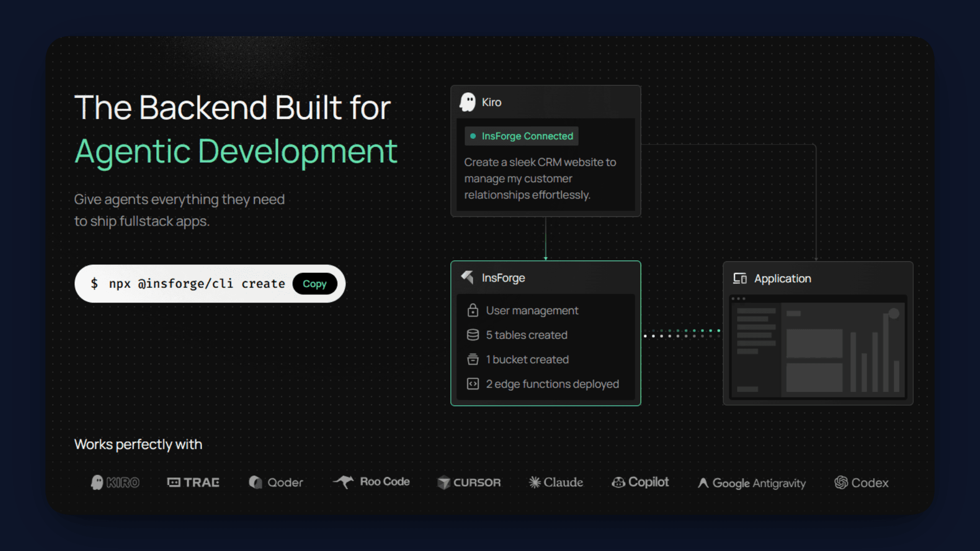The height and width of the screenshot is (551, 980).
Task: Click the Application devices icon
Action: pos(740,279)
